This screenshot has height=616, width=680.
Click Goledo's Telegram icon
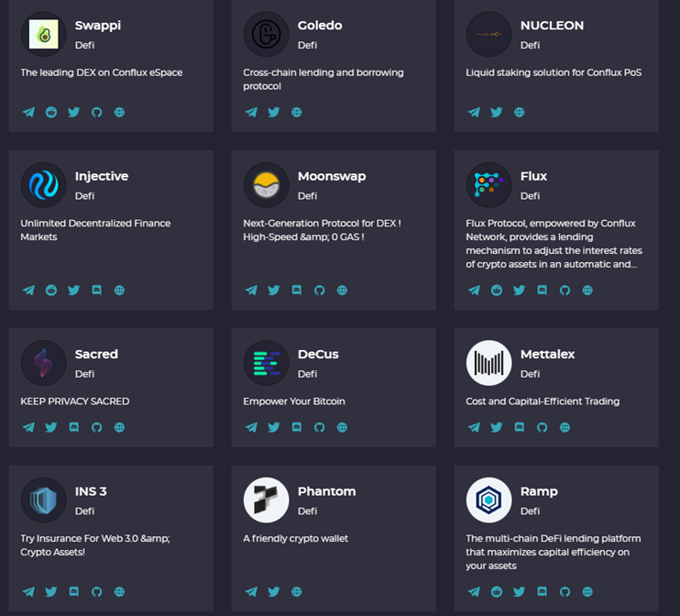point(251,113)
